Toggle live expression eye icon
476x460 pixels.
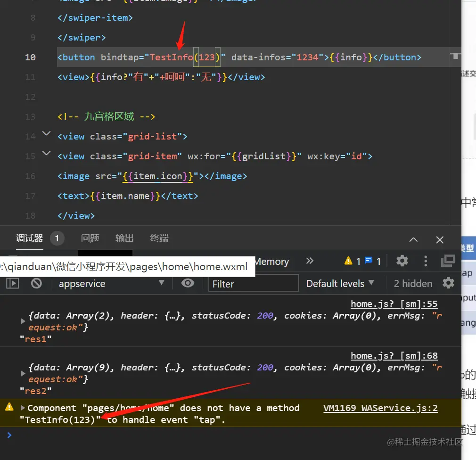(188, 283)
